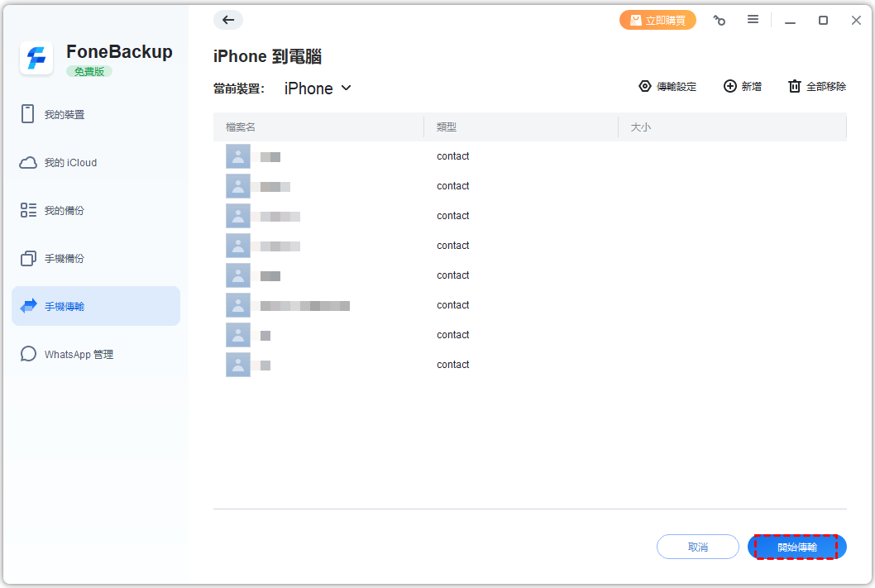Click the trash can icon of 全部移除
Image resolution: width=875 pixels, height=588 pixels.
pyautogui.click(x=795, y=86)
